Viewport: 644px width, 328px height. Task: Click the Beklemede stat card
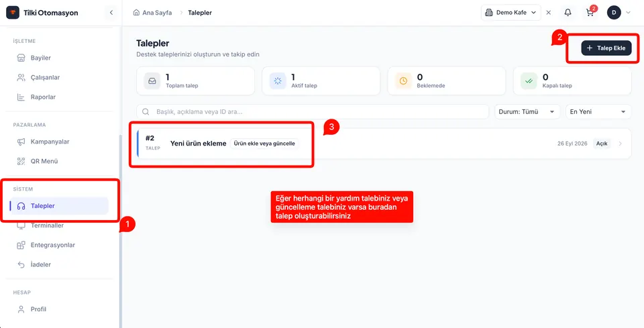[x=447, y=81]
